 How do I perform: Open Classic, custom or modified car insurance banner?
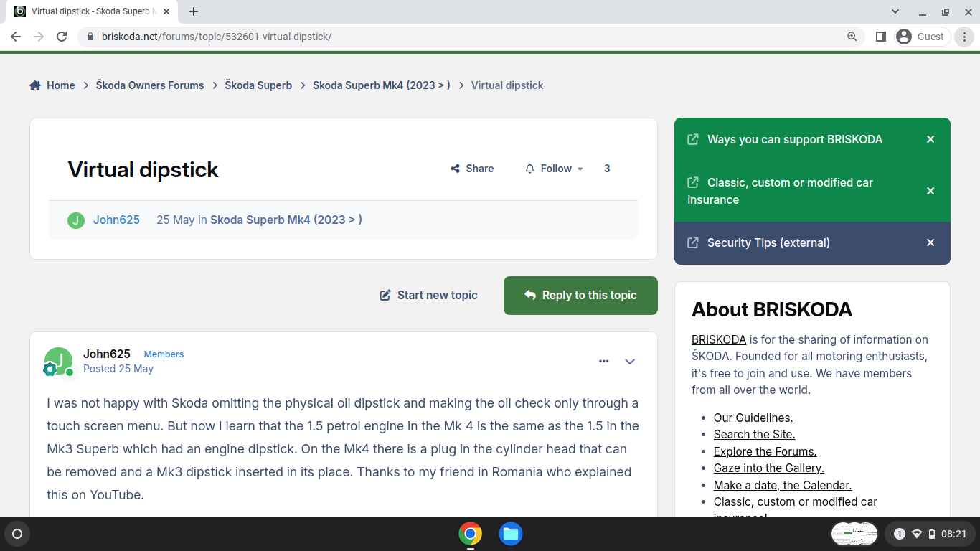(781, 191)
